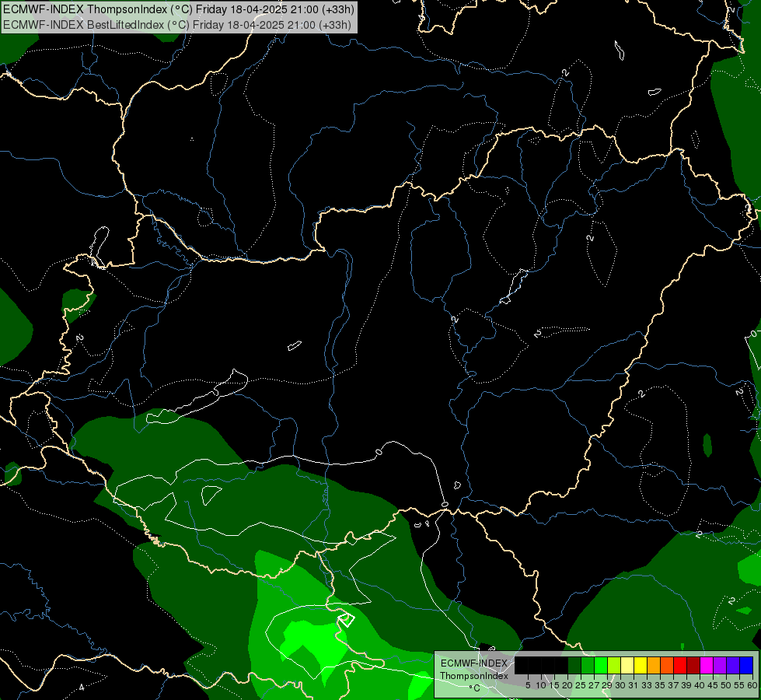
Task: Click the legend scale value 60
Action: tap(752, 685)
